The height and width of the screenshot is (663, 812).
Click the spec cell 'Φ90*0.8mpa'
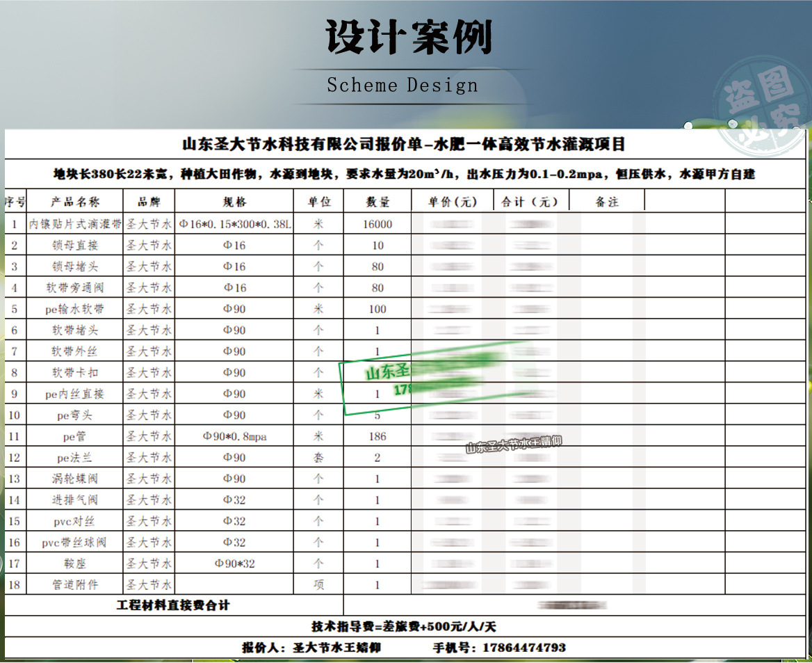234,436
